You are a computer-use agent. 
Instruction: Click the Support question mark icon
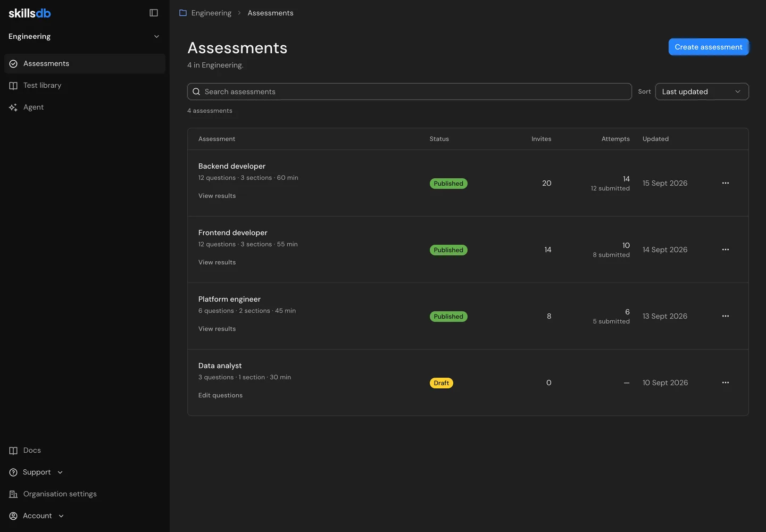pos(13,472)
